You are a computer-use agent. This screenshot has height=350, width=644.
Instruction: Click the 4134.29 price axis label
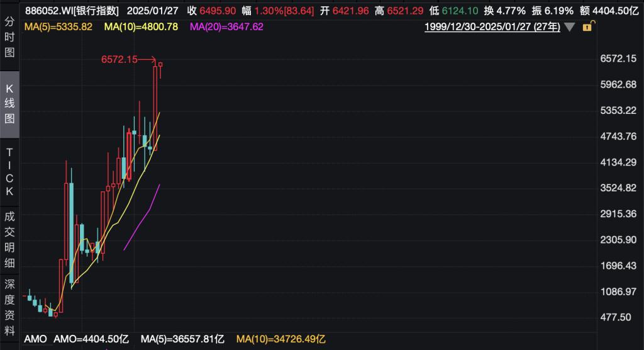[618, 162]
